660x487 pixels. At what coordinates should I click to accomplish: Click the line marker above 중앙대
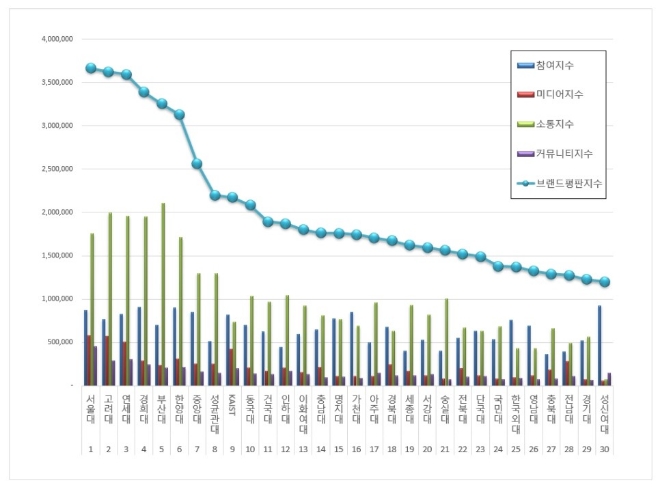point(197,163)
